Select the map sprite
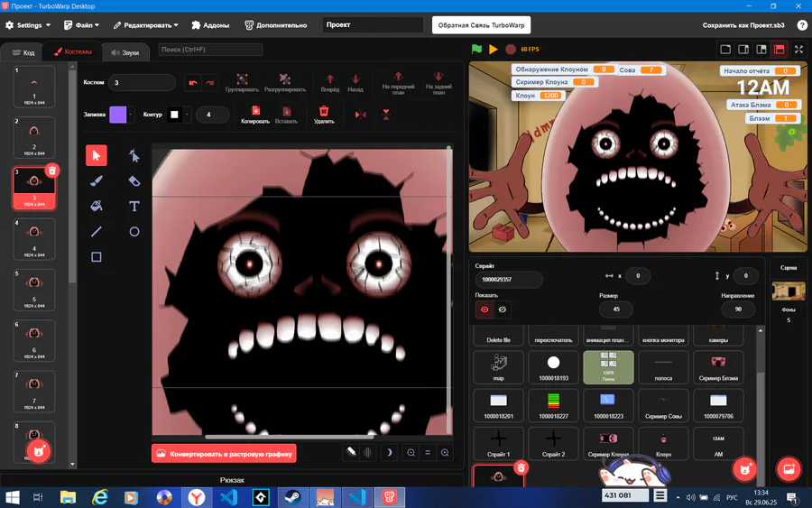The width and height of the screenshot is (812, 508). (x=498, y=367)
